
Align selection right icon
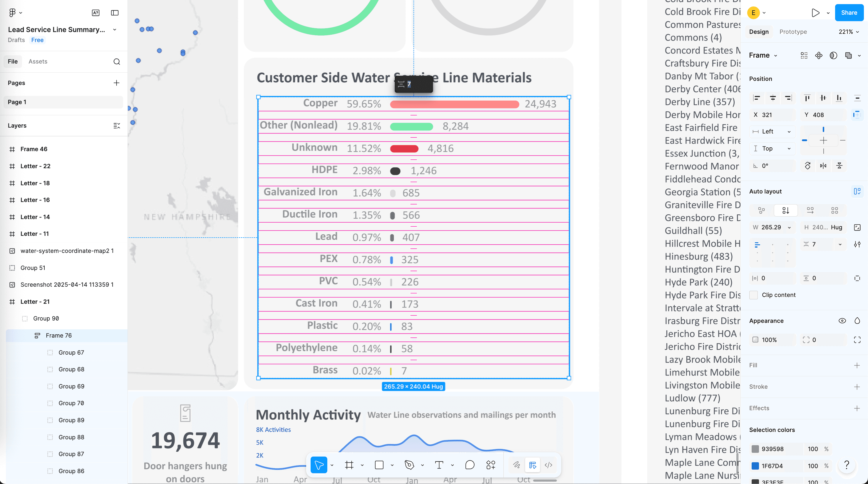(x=788, y=98)
